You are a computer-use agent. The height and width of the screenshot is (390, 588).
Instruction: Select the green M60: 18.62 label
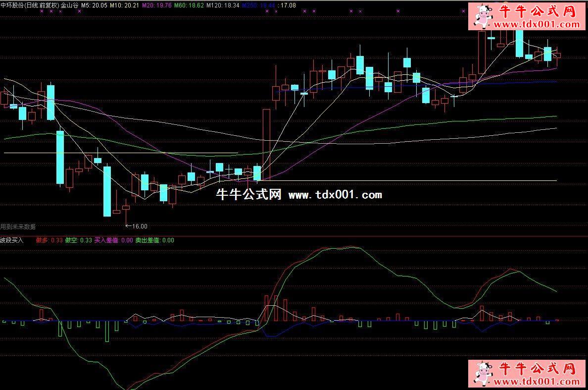click(189, 5)
